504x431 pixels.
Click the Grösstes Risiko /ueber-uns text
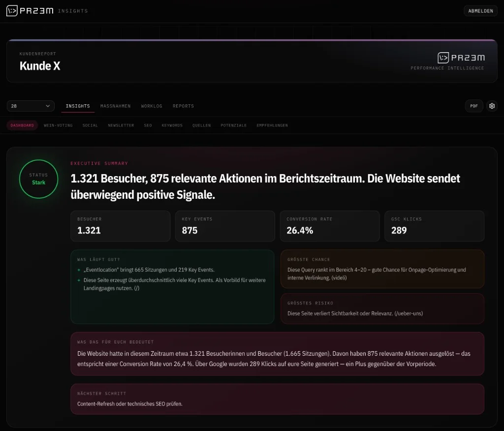click(355, 313)
